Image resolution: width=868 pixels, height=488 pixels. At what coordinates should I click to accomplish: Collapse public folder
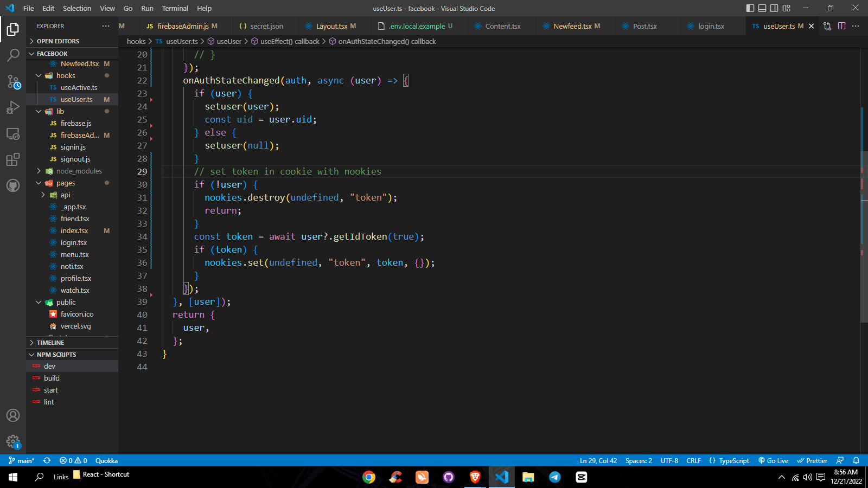[x=72, y=302]
